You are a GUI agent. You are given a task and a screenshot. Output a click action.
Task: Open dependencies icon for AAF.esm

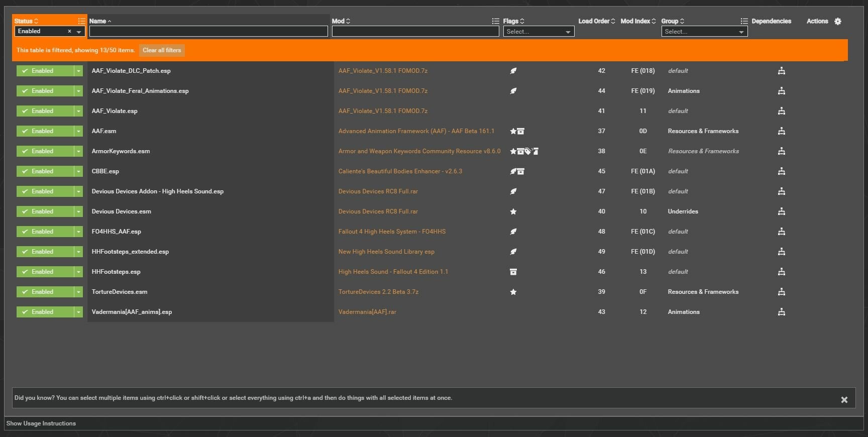click(781, 131)
